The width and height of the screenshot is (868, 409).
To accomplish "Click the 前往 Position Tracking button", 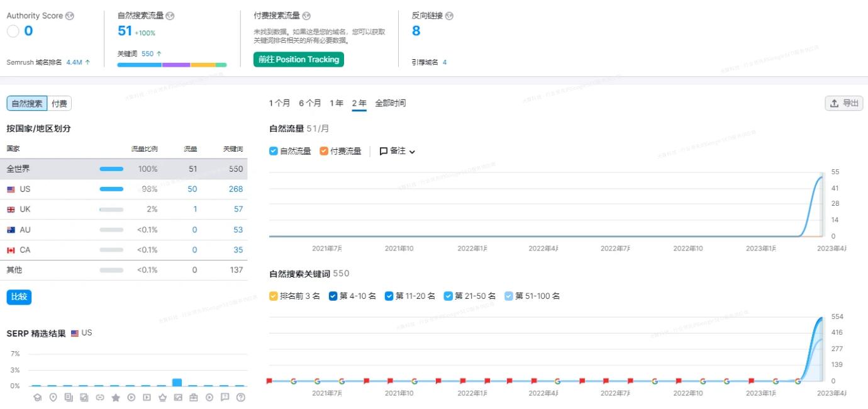I will 298,59.
